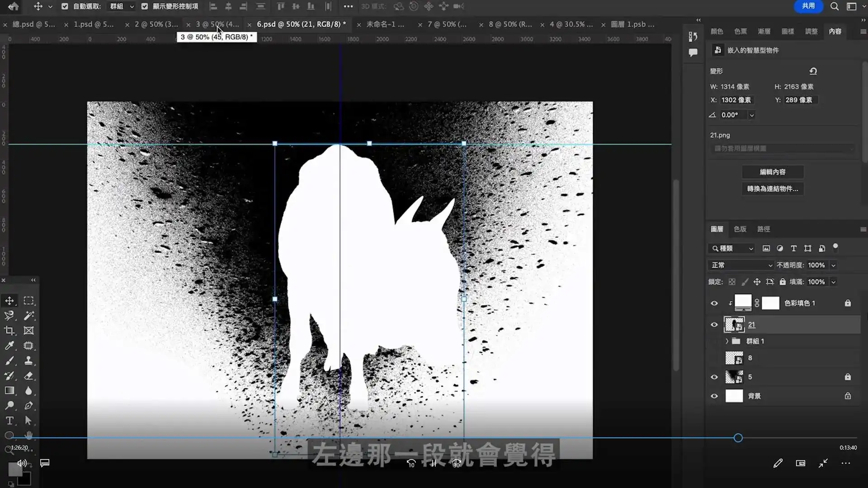Uncheck the 自動選取 checkbox
This screenshot has height=488, width=868.
point(65,6)
